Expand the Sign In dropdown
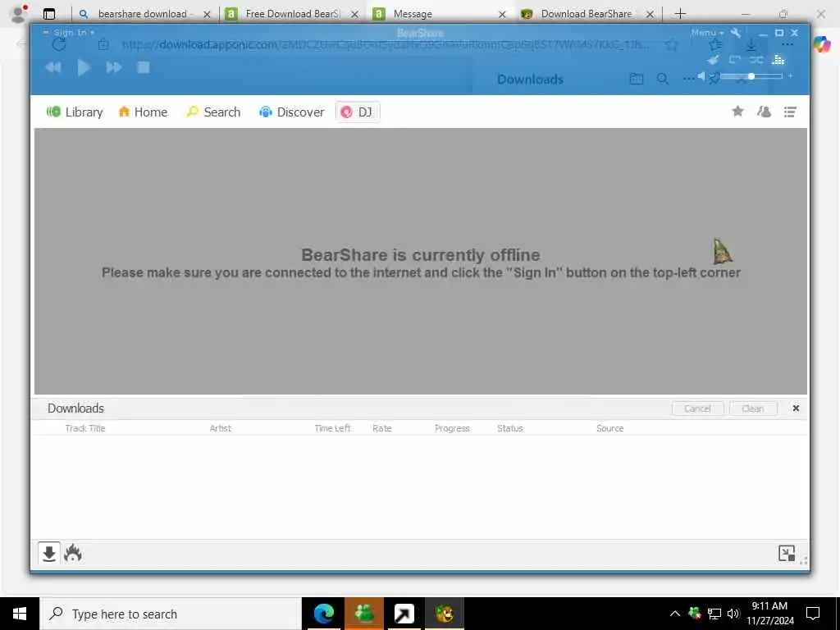Screen dimensions: 840x630 tap(74, 33)
